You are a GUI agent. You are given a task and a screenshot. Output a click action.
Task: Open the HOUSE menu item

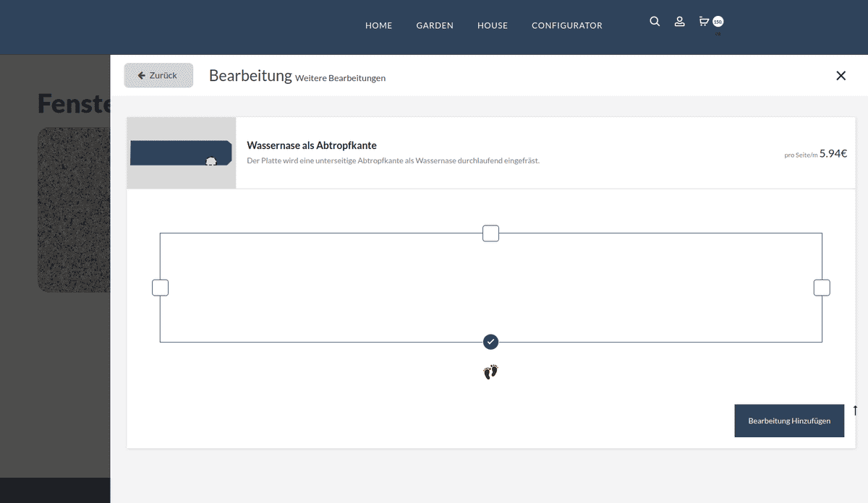[493, 25]
